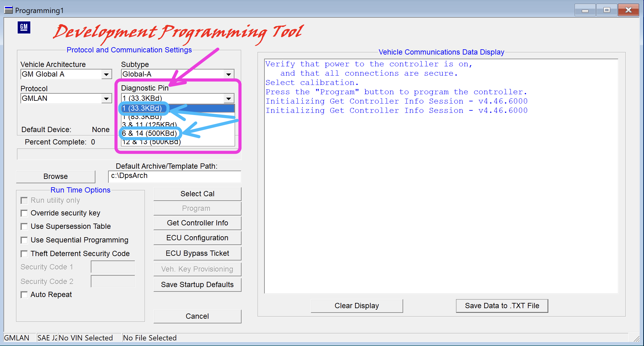Click Save Data to .TXT File
The width and height of the screenshot is (644, 346).
click(x=502, y=306)
